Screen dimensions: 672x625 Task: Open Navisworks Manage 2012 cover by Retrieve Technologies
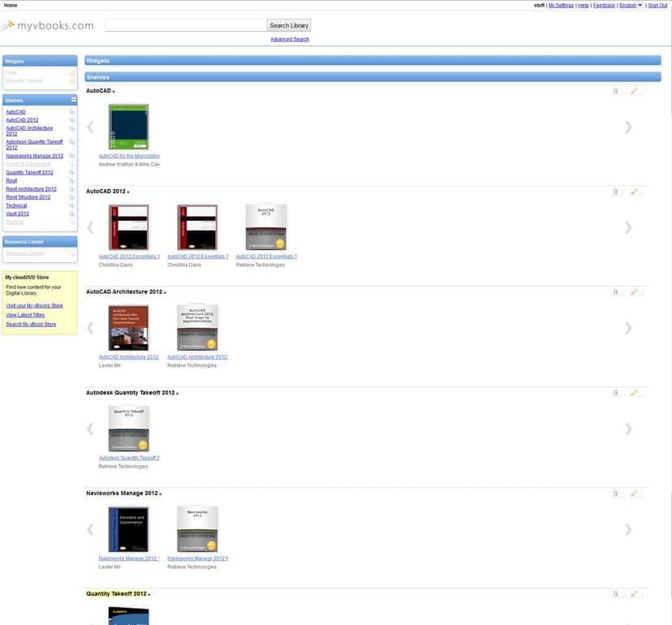coord(197,529)
